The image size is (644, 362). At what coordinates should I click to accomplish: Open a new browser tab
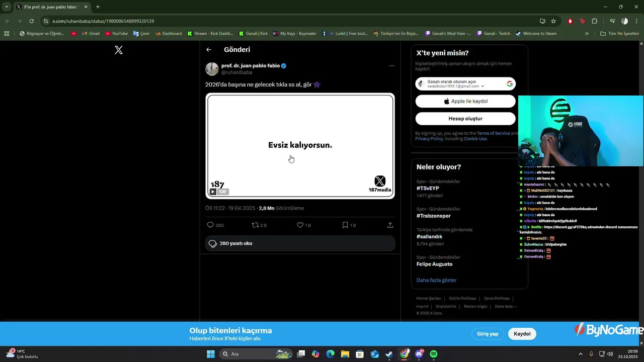[98, 7]
